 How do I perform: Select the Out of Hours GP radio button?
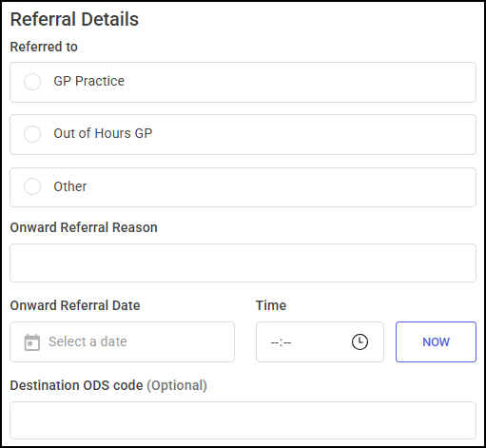[32, 134]
